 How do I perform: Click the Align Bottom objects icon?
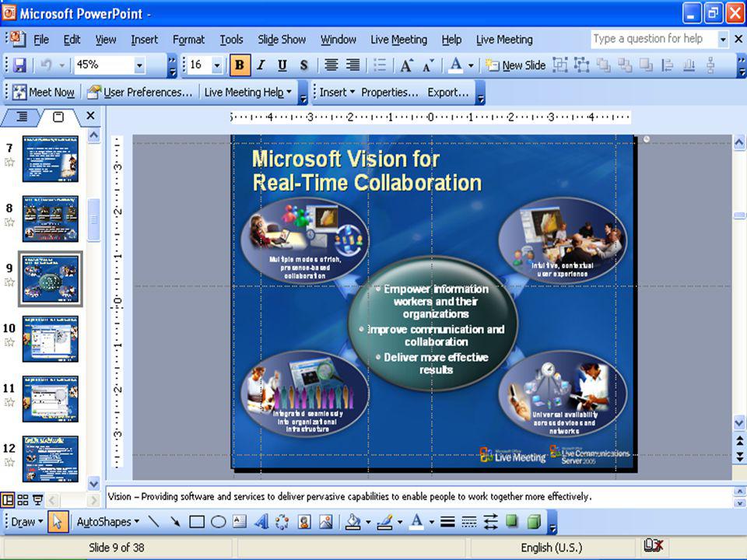(x=689, y=65)
